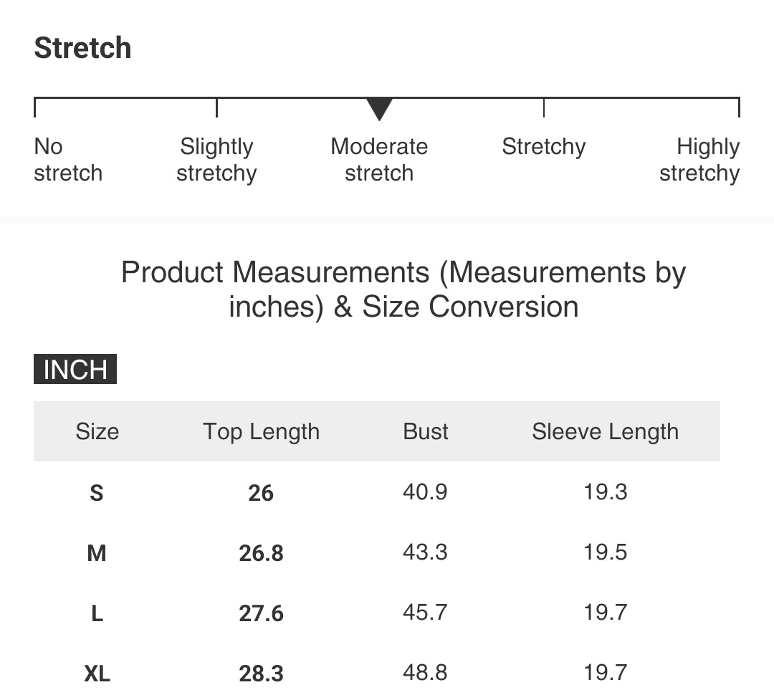
Task: Click the No stretch label
Action: (x=68, y=160)
